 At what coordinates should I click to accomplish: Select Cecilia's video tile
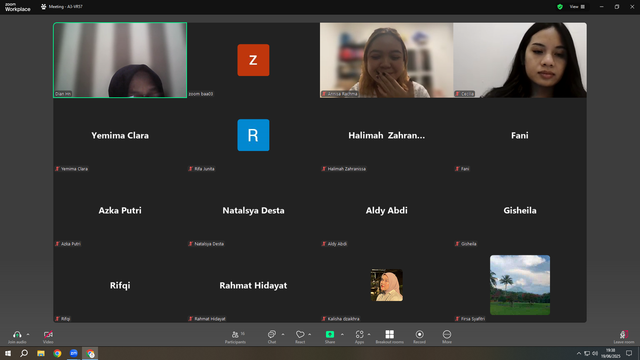[x=520, y=60]
